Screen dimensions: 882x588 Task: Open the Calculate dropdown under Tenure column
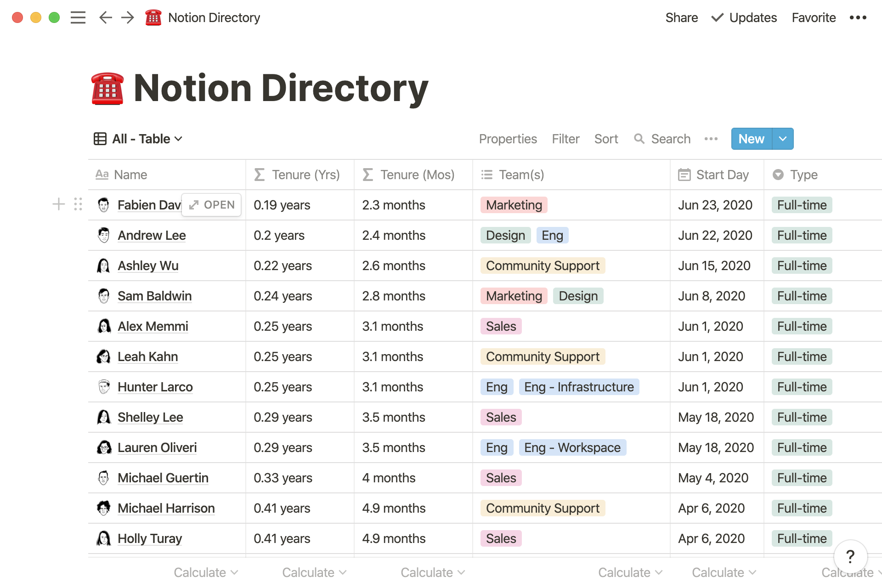[314, 572]
